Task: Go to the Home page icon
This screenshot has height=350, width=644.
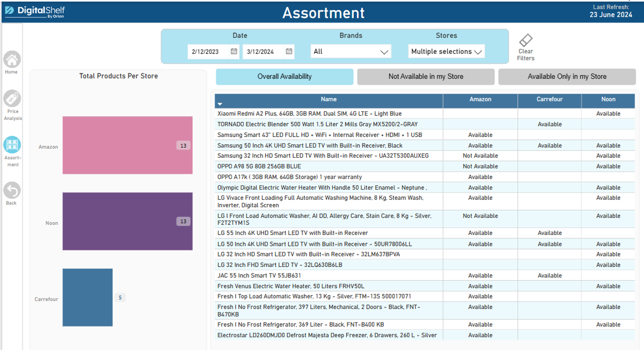Action: 12,59
